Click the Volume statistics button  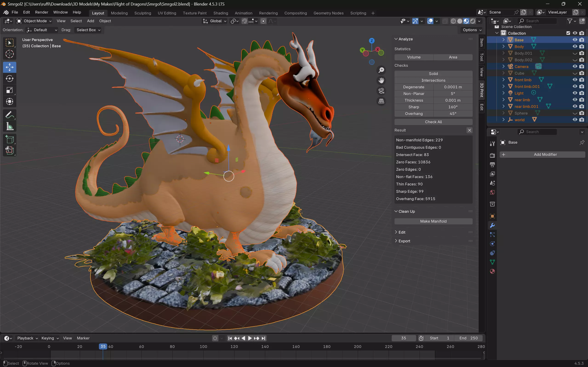tap(414, 57)
